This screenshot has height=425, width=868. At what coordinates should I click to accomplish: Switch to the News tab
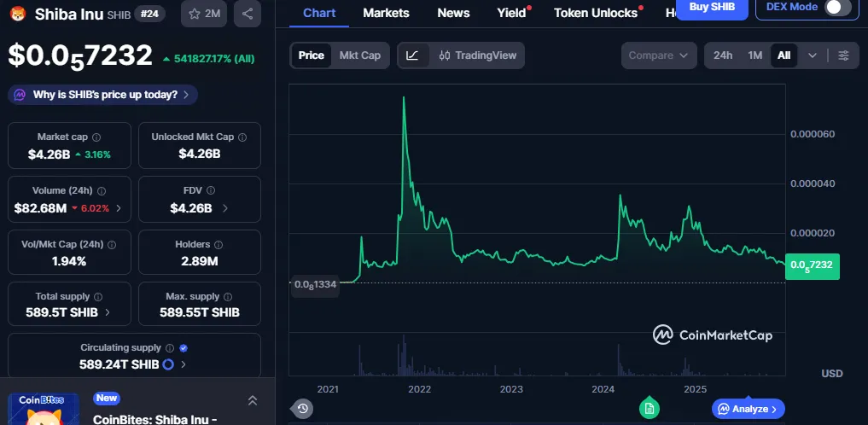pos(453,13)
